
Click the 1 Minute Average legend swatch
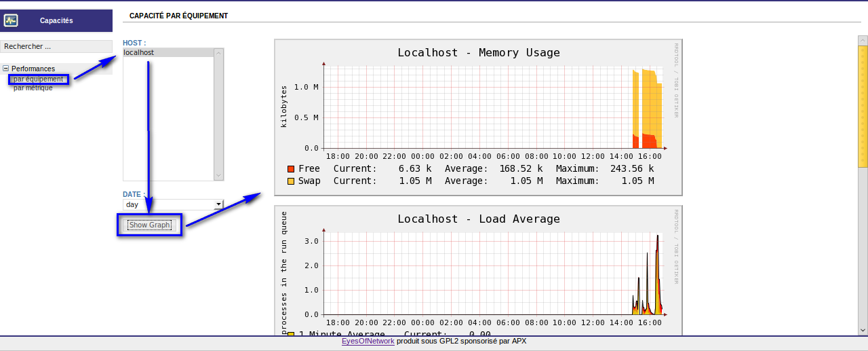pyautogui.click(x=291, y=334)
